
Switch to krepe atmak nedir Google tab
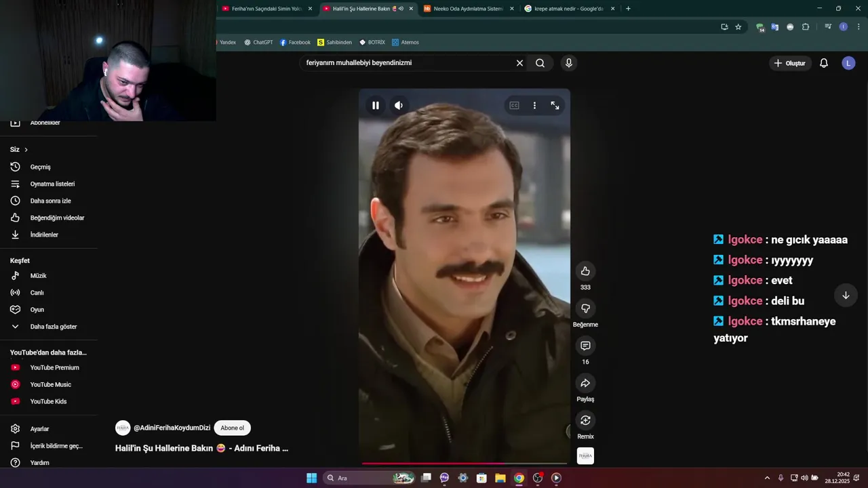tap(568, 9)
